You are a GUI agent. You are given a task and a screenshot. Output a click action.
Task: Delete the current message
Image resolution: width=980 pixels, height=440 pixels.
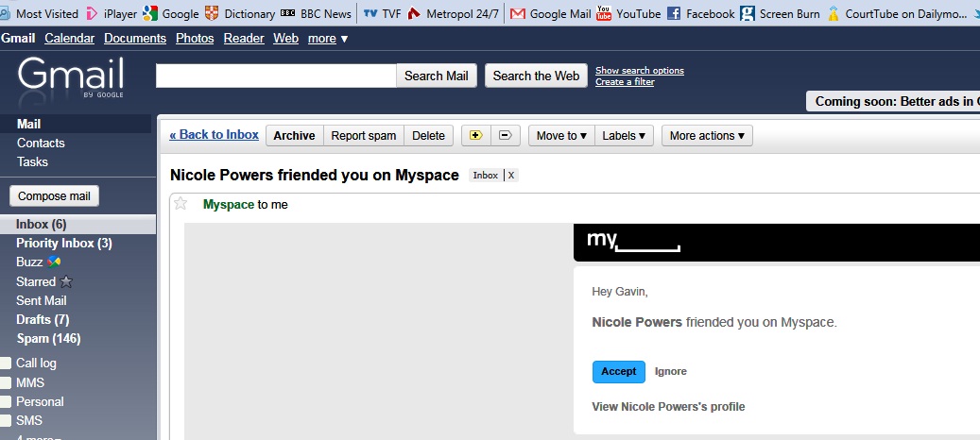click(429, 135)
